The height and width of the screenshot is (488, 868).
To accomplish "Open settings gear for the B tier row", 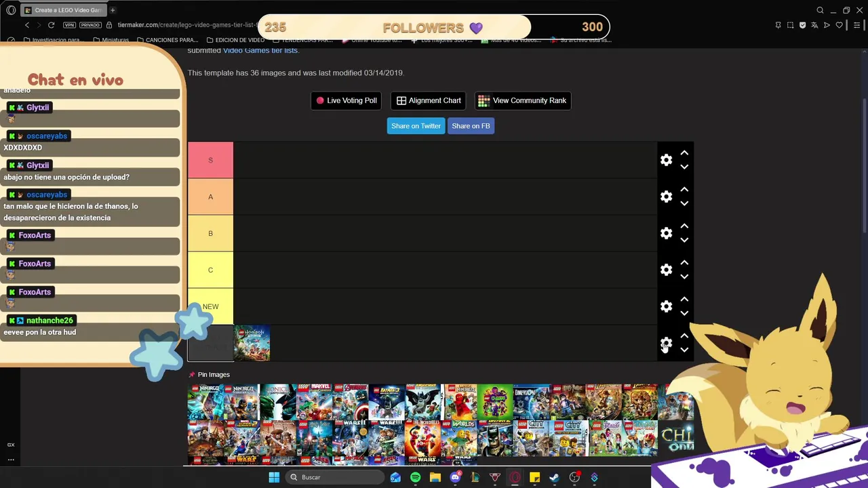I will coord(666,233).
